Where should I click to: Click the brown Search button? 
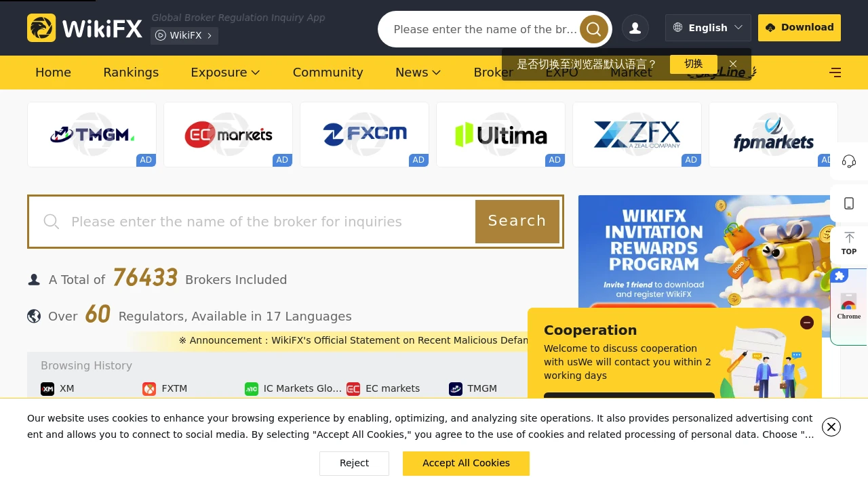517,222
